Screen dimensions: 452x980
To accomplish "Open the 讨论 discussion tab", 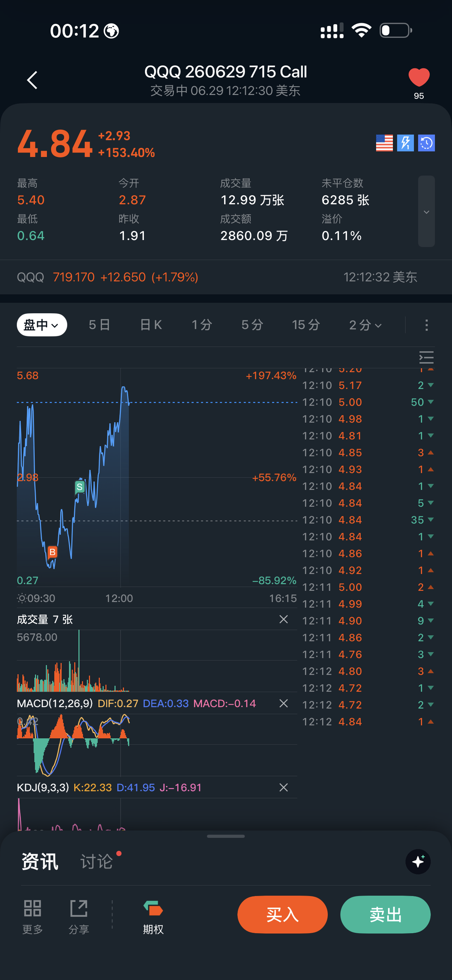I will pyautogui.click(x=96, y=862).
